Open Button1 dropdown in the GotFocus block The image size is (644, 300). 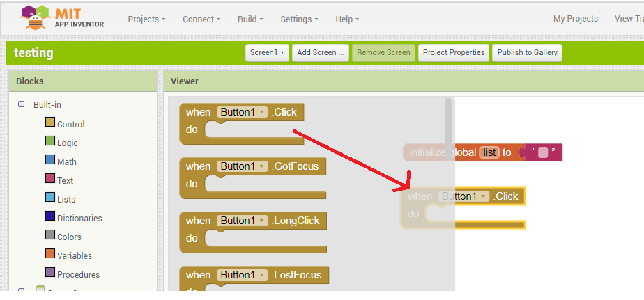tap(243, 166)
